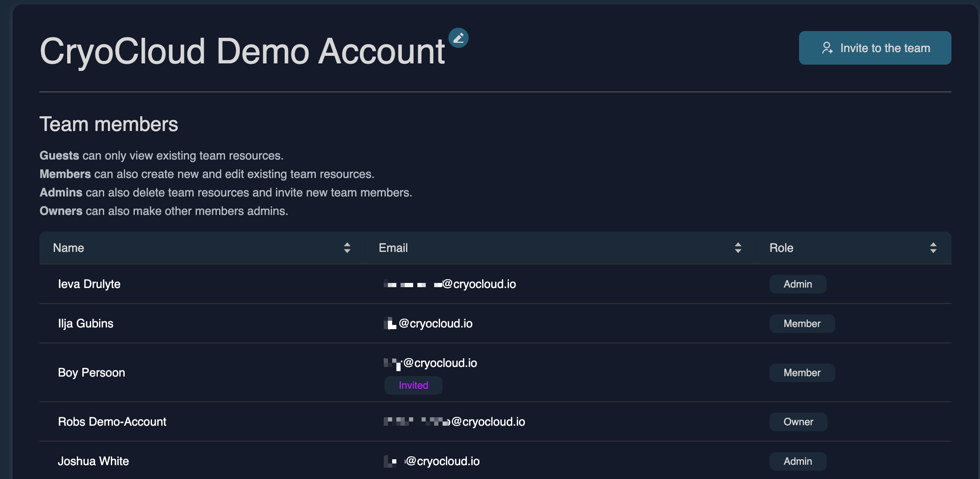This screenshot has height=479, width=980.
Task: Click the Robs Demo-Account email address
Action: pos(487,422)
